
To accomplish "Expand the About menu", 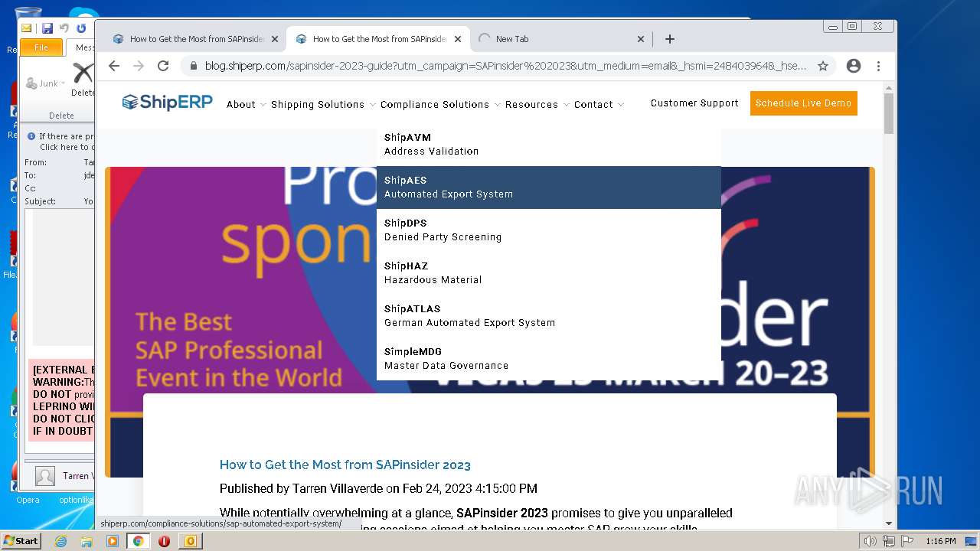I will [246, 104].
